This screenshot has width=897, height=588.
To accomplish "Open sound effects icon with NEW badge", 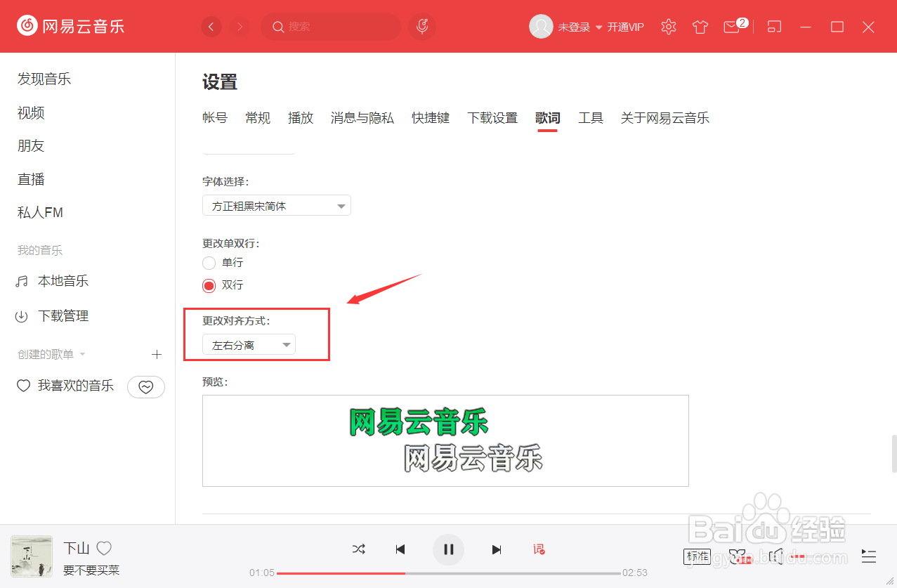I will point(740,557).
